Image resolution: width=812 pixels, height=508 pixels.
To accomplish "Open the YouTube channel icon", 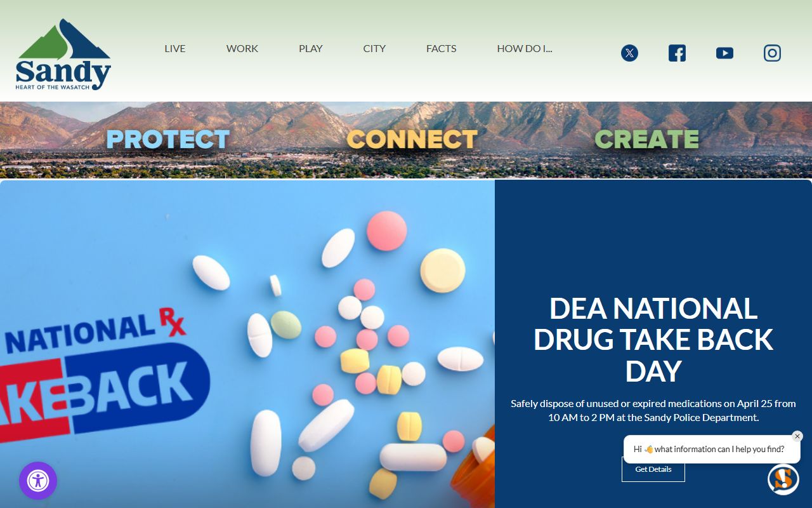I will pyautogui.click(x=724, y=53).
